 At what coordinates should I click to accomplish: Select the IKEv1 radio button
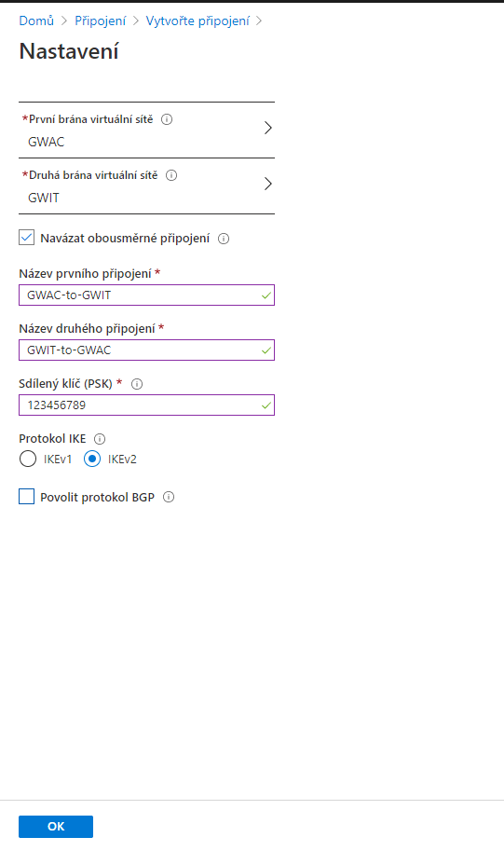pyautogui.click(x=28, y=460)
